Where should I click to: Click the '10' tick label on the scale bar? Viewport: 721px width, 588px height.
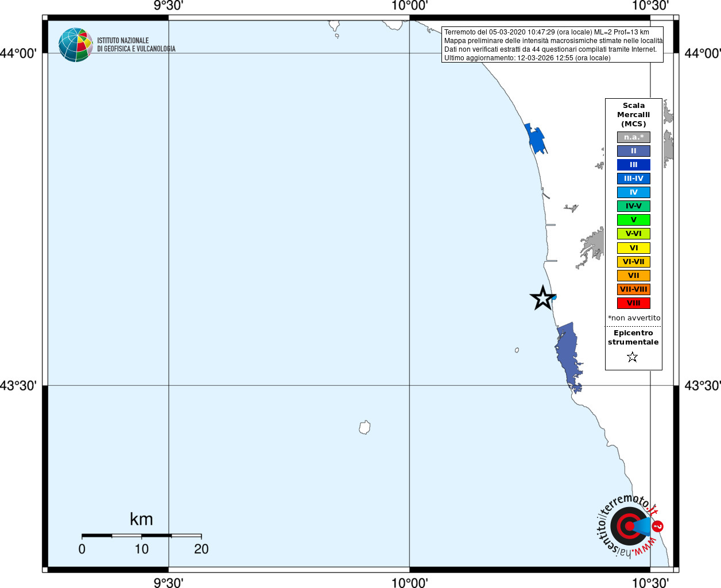tap(141, 549)
